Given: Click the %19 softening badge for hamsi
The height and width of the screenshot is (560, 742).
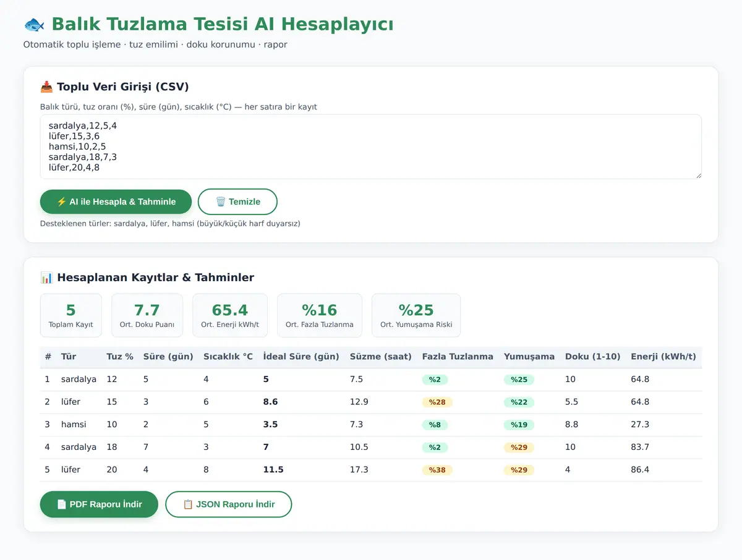Looking at the screenshot, I should pos(519,425).
